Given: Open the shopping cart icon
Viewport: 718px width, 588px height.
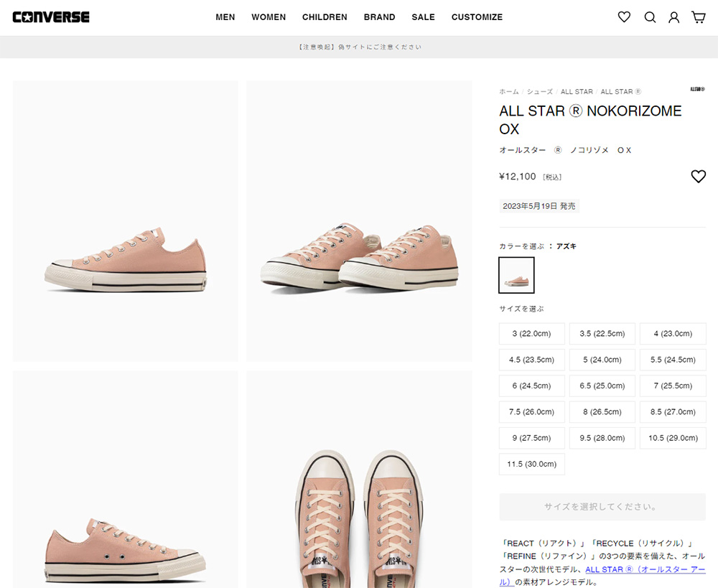Looking at the screenshot, I should point(699,17).
